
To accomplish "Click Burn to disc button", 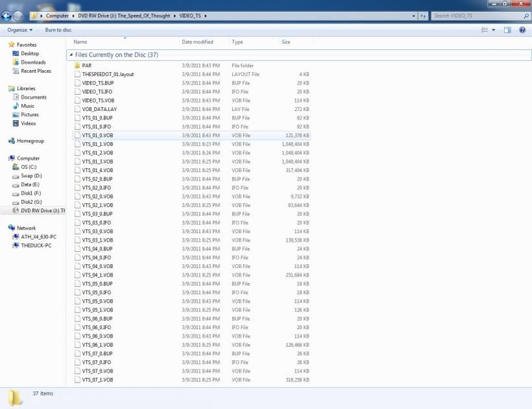I will [x=58, y=30].
